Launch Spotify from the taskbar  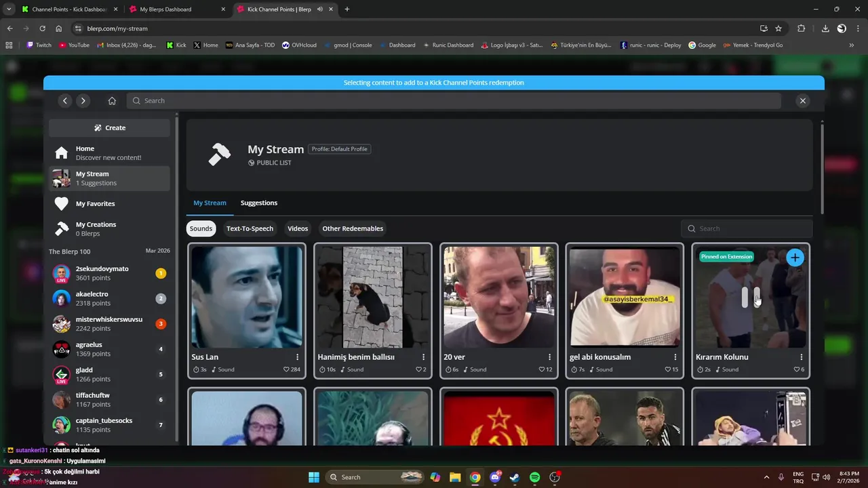tap(535, 477)
